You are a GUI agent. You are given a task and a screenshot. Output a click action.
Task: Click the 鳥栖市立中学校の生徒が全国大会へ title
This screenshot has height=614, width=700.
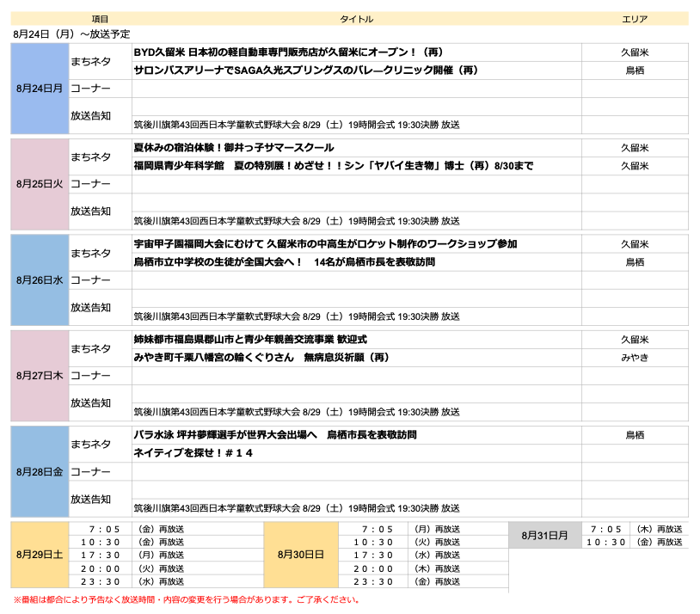[x=285, y=261]
